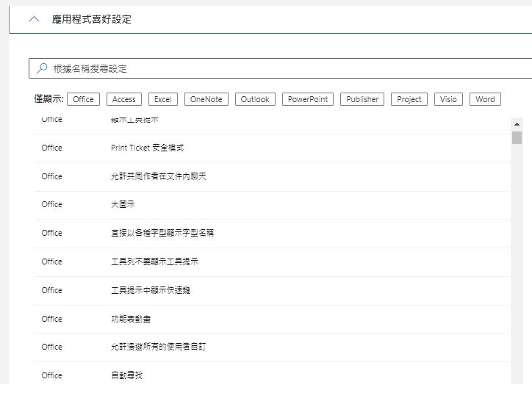Filter settings by Outlook
Viewport: 532px width, 393px height.
[255, 99]
